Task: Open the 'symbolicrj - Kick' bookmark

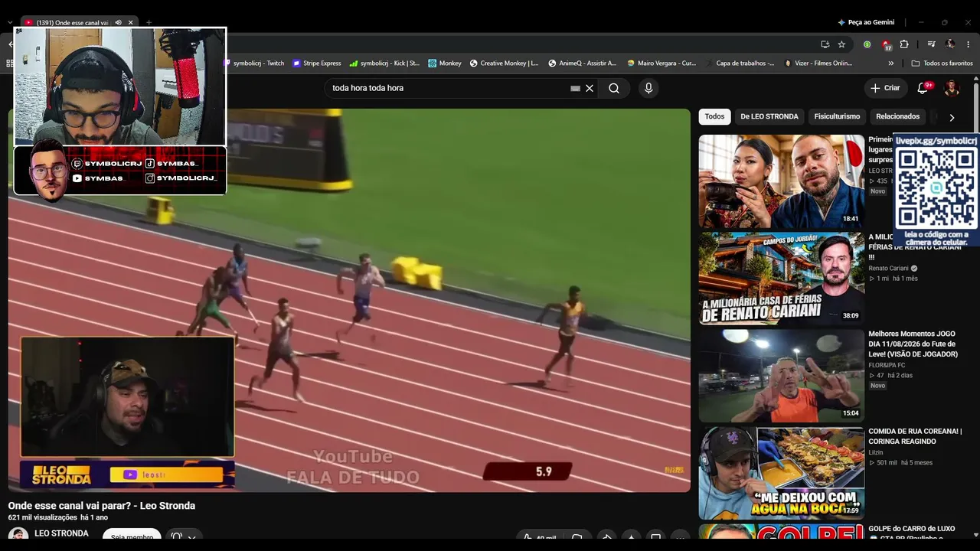Action: [x=384, y=64]
